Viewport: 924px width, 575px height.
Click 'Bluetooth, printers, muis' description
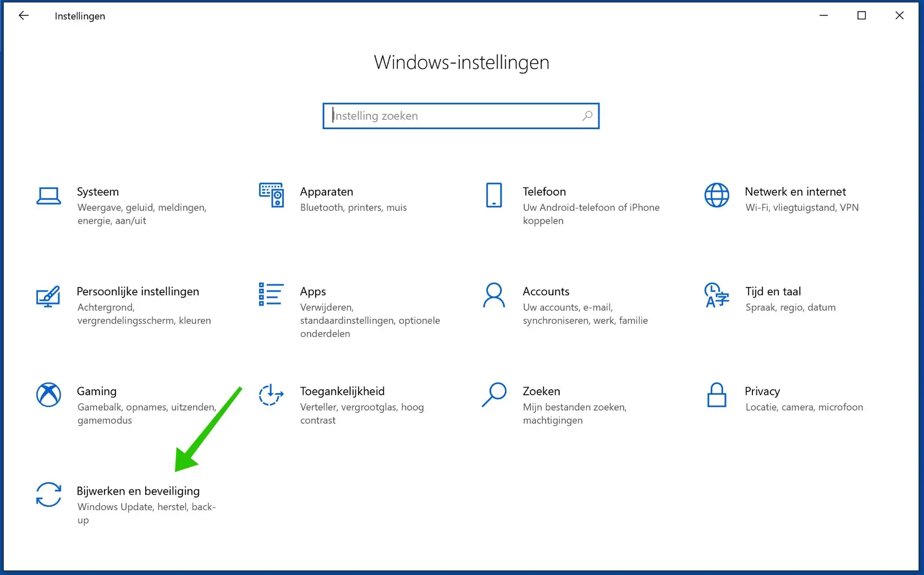tap(354, 207)
